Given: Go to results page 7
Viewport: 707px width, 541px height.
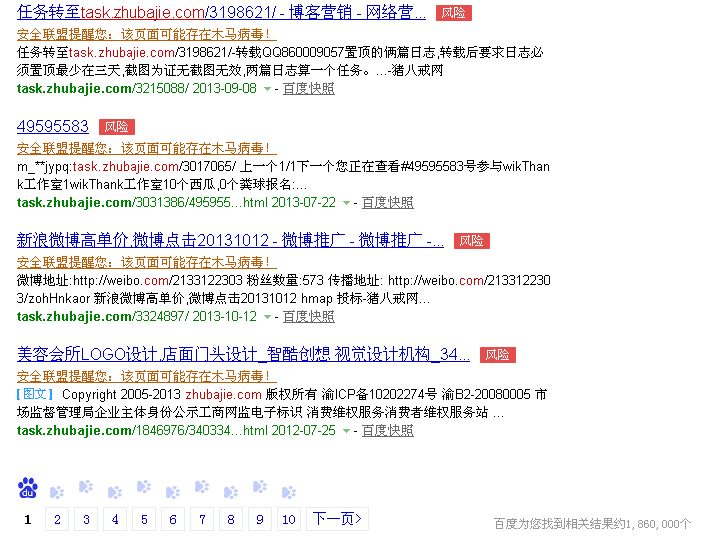Looking at the screenshot, I should (202, 519).
